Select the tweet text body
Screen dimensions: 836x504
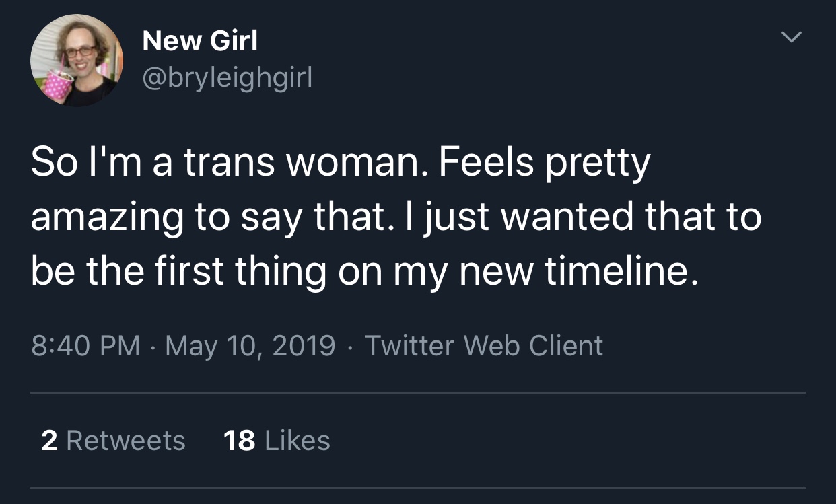396,217
